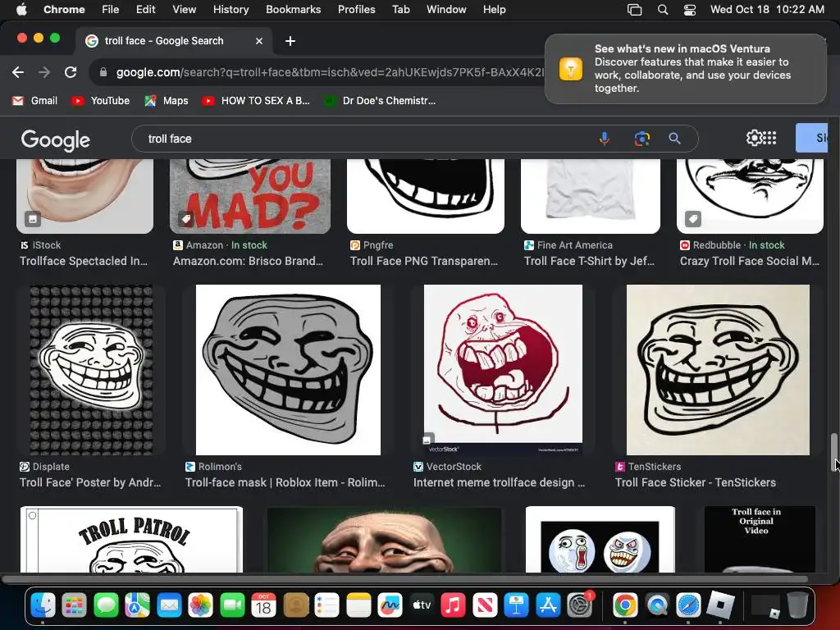Open the Window menu

click(446, 9)
